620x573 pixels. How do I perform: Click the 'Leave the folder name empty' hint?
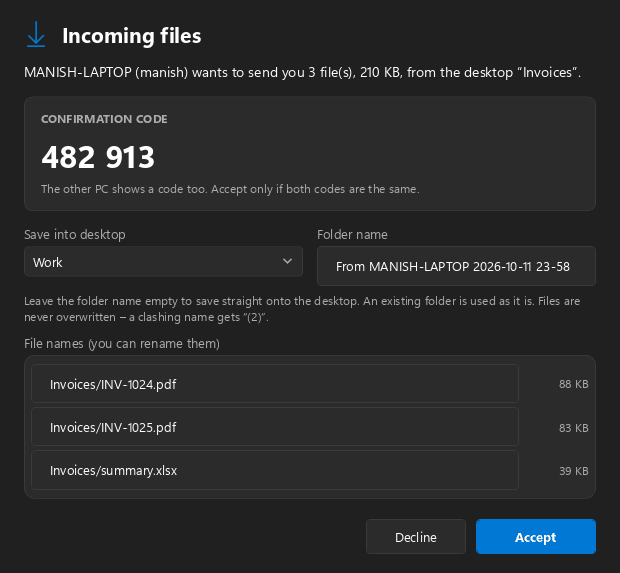pos(302,309)
